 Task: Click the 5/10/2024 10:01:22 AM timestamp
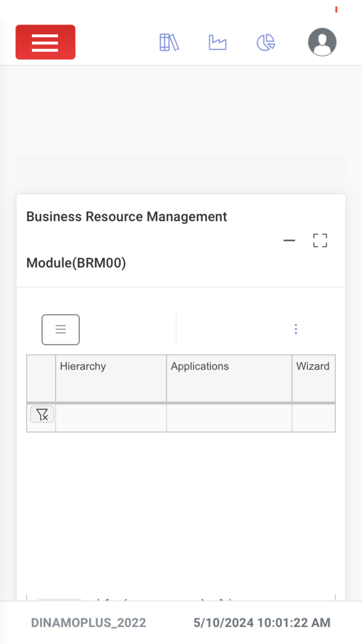coord(262,623)
